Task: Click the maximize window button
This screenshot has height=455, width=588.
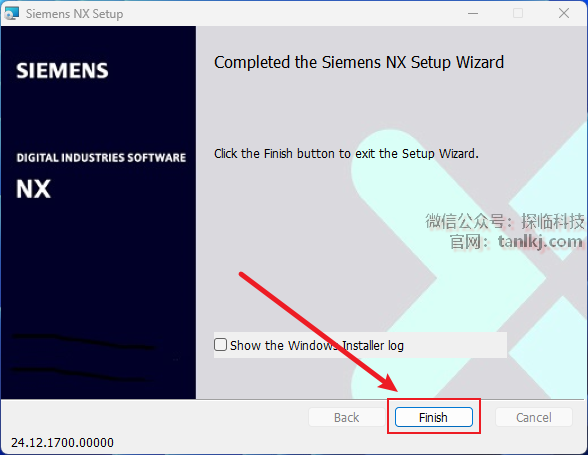Action: (518, 14)
